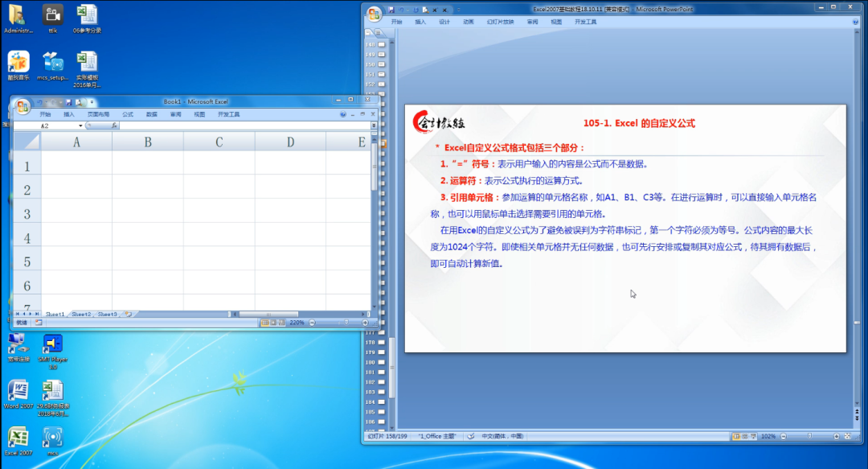Click the Excel formula bar input

[244, 125]
